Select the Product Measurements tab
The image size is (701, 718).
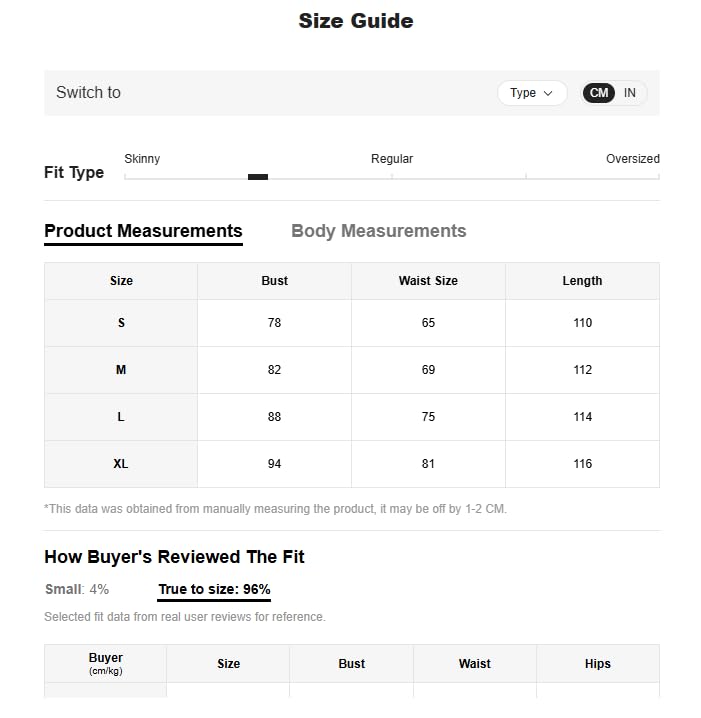[143, 231]
